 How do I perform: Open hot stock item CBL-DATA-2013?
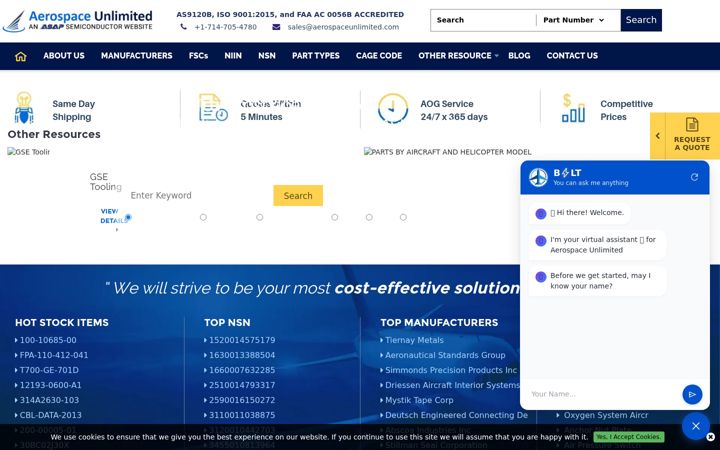click(51, 415)
